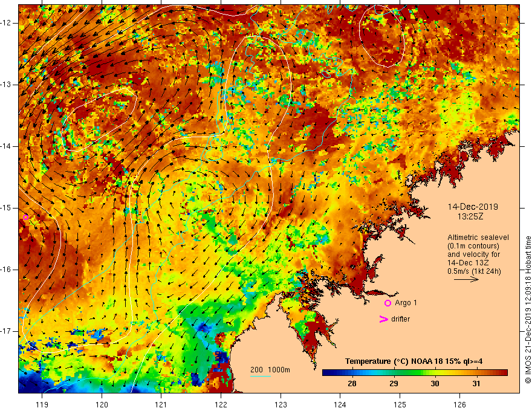532x411 pixels.
Task: Click the 0.5m/s velocity scale arrow
Action: (x=466, y=279)
